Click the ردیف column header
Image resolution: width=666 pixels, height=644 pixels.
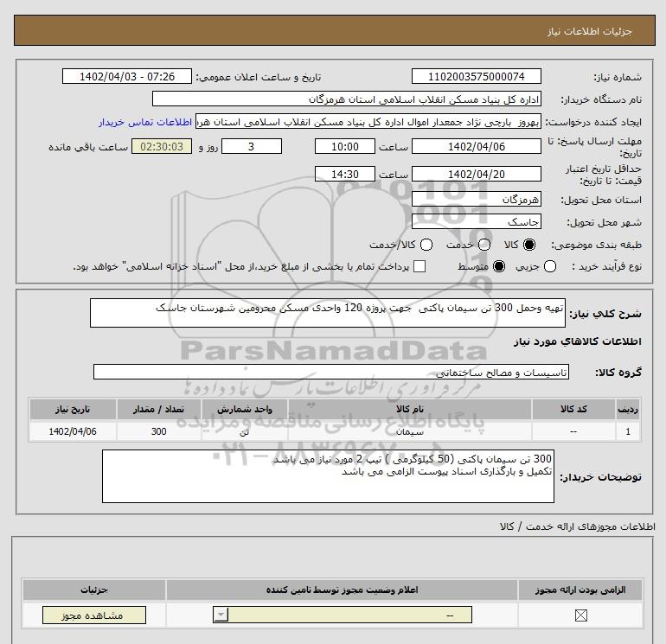[x=628, y=409]
